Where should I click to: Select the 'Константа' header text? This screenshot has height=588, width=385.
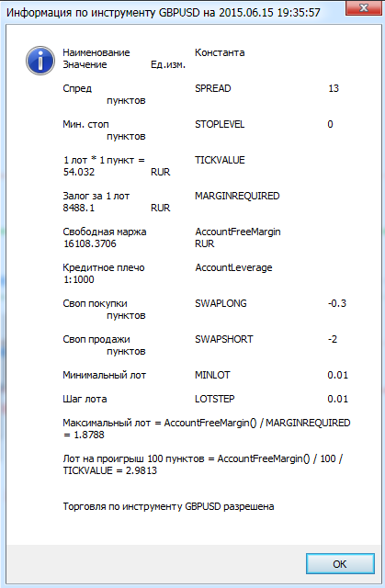[220, 52]
